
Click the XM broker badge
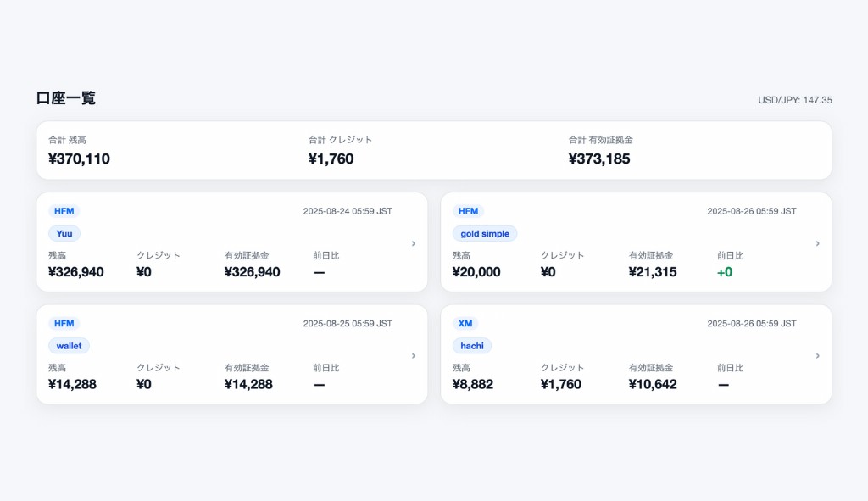[x=465, y=323]
